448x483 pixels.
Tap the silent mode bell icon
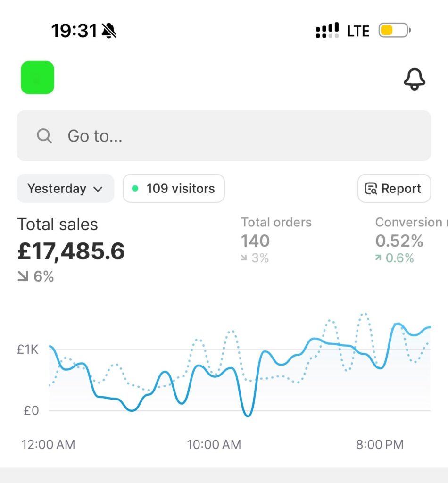(x=109, y=31)
